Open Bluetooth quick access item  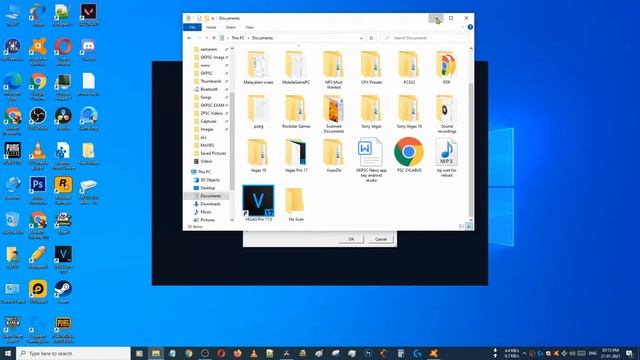pyautogui.click(x=209, y=89)
